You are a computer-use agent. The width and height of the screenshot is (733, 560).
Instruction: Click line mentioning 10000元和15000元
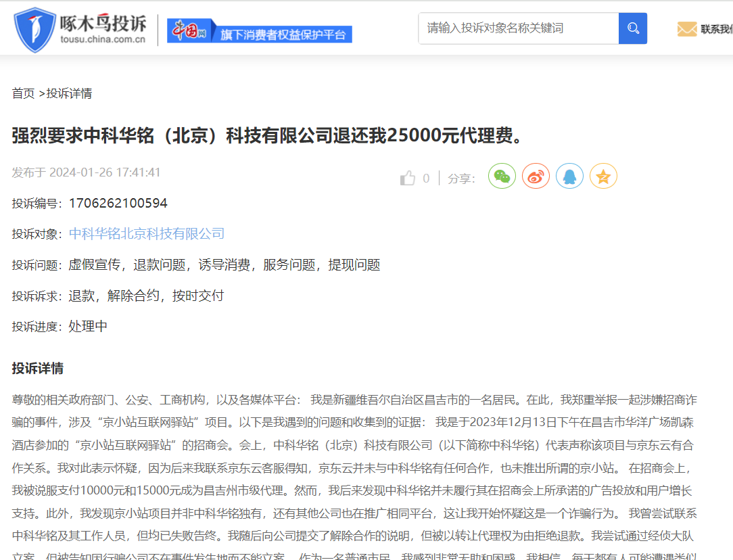[352, 491]
